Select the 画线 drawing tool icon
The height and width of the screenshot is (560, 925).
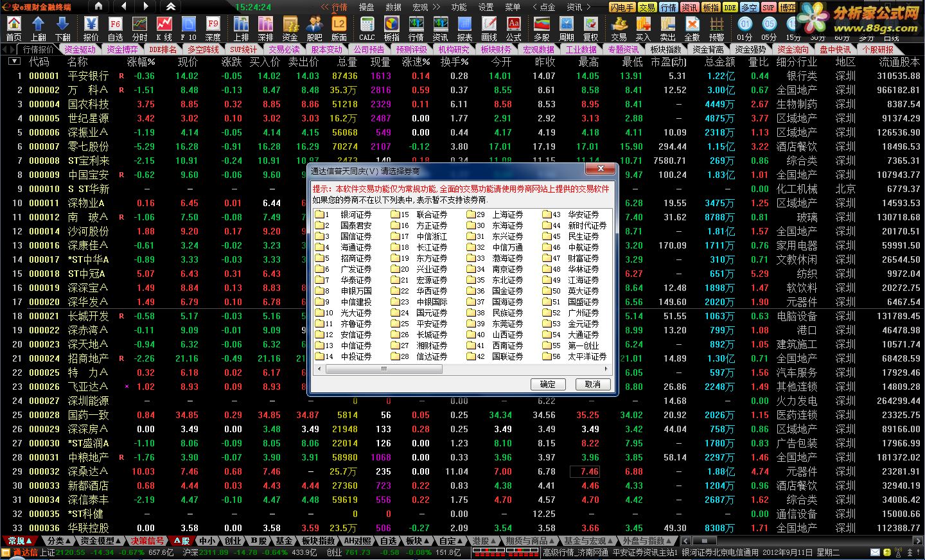pyautogui.click(x=489, y=29)
